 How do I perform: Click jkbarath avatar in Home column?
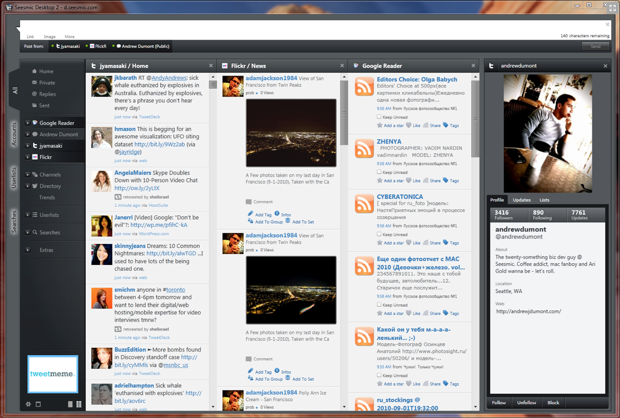(102, 86)
